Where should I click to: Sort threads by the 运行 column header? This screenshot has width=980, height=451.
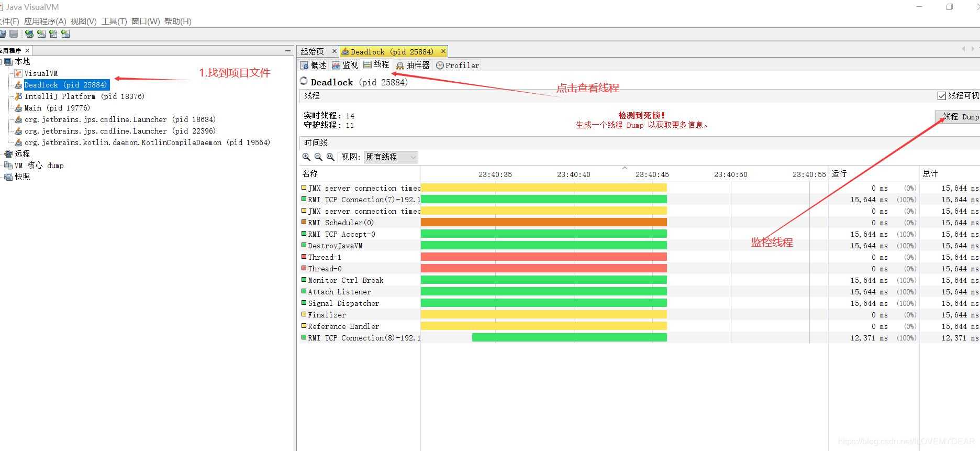point(873,174)
